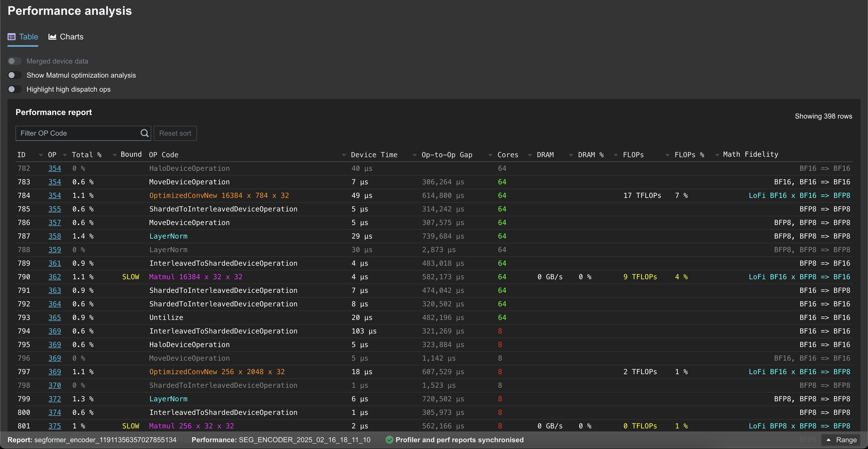Open OP link 362 for the slow Matmul row
Viewport: 868px width, 449px height.
[55, 276]
